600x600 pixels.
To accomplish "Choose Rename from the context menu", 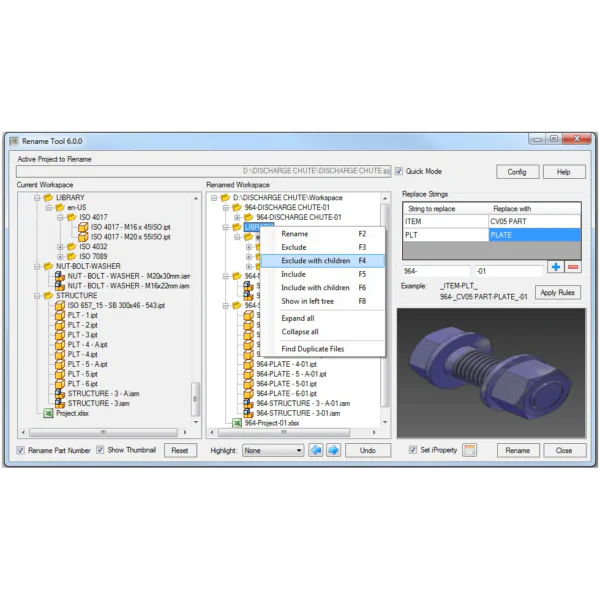I will click(x=323, y=234).
